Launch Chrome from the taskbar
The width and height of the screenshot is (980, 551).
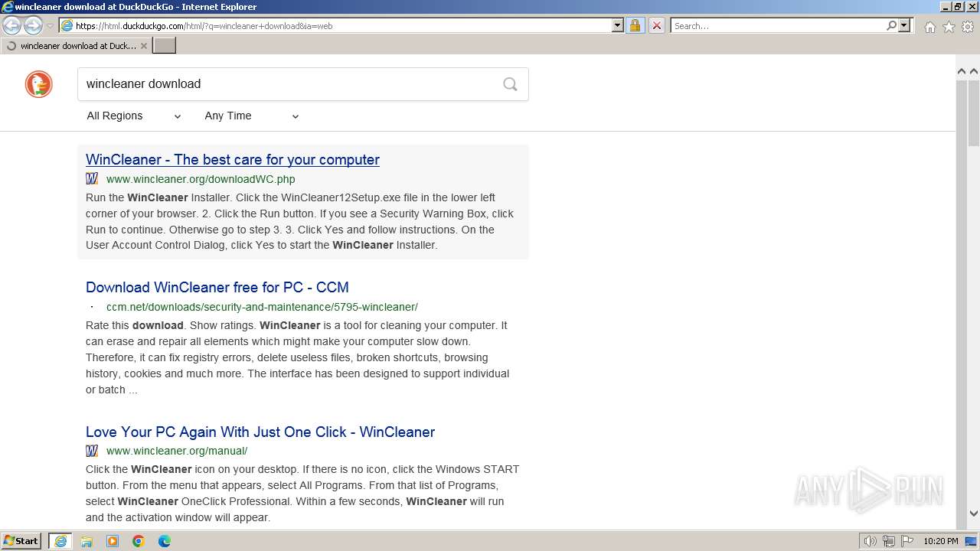click(139, 541)
